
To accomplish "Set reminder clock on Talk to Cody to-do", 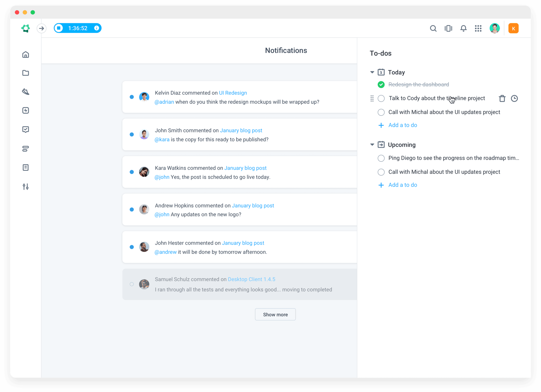I will (514, 98).
